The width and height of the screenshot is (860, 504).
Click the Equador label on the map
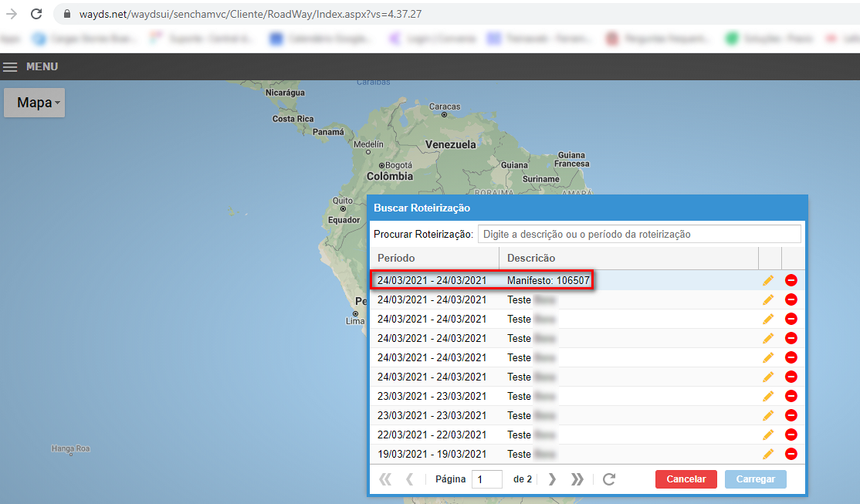click(x=344, y=221)
